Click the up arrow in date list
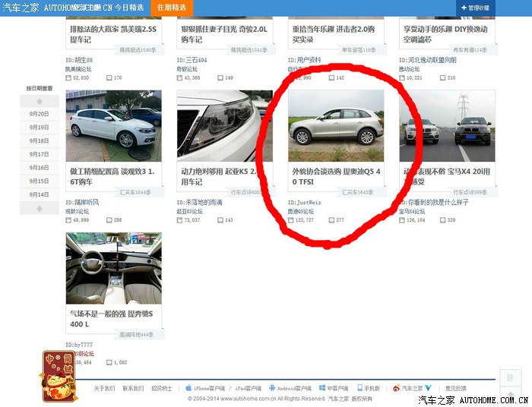 (39, 101)
